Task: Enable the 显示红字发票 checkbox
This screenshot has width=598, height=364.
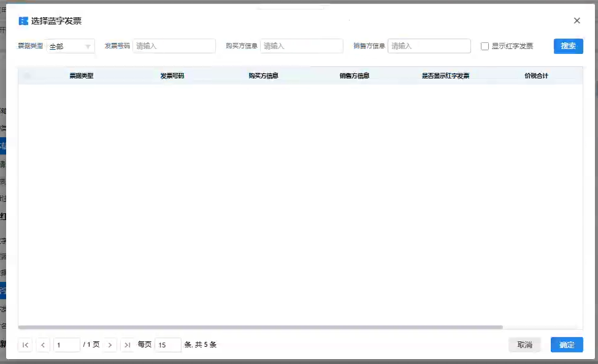Action: tap(485, 46)
